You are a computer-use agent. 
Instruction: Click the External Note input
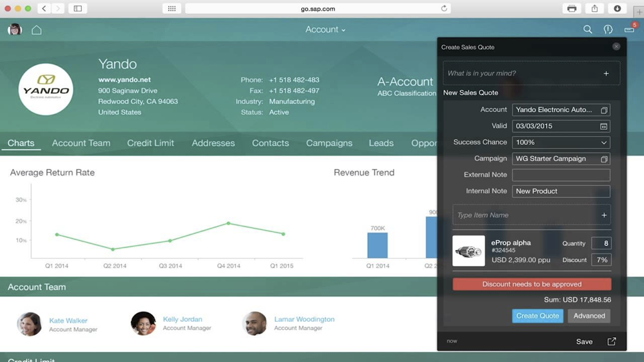[x=561, y=175]
